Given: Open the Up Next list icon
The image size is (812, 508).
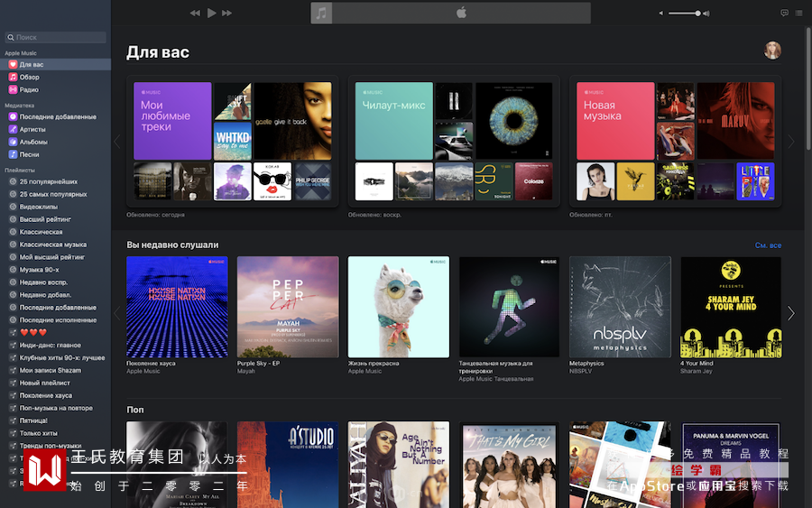Looking at the screenshot, I should (x=799, y=13).
